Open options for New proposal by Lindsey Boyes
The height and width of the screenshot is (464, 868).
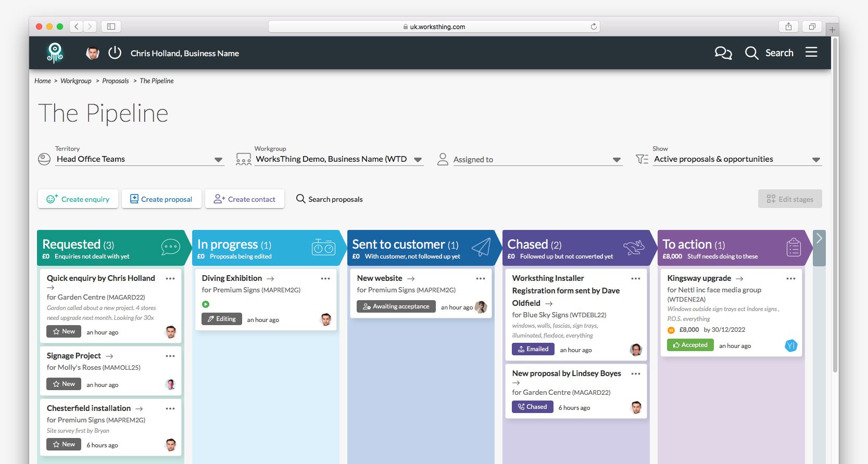[636, 374]
